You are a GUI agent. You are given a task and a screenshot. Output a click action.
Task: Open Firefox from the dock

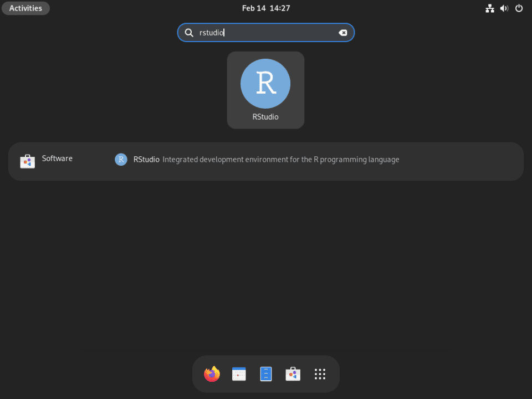pos(211,374)
